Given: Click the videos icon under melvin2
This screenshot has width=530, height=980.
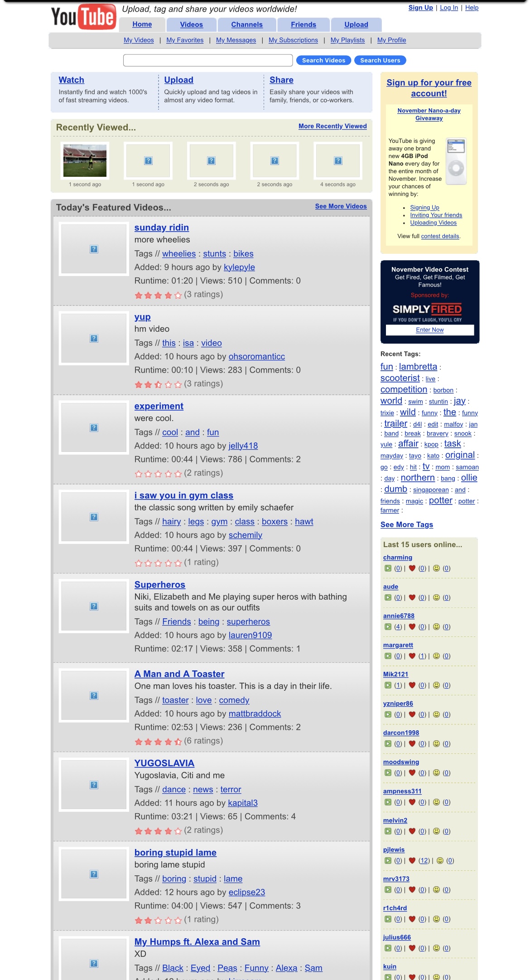Looking at the screenshot, I should click(388, 831).
